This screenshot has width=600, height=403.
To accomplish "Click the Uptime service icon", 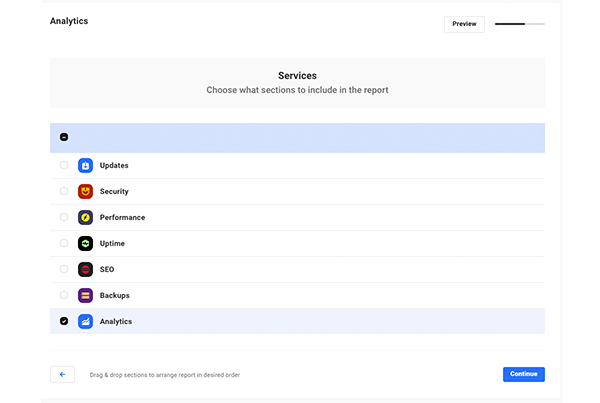I will click(85, 243).
